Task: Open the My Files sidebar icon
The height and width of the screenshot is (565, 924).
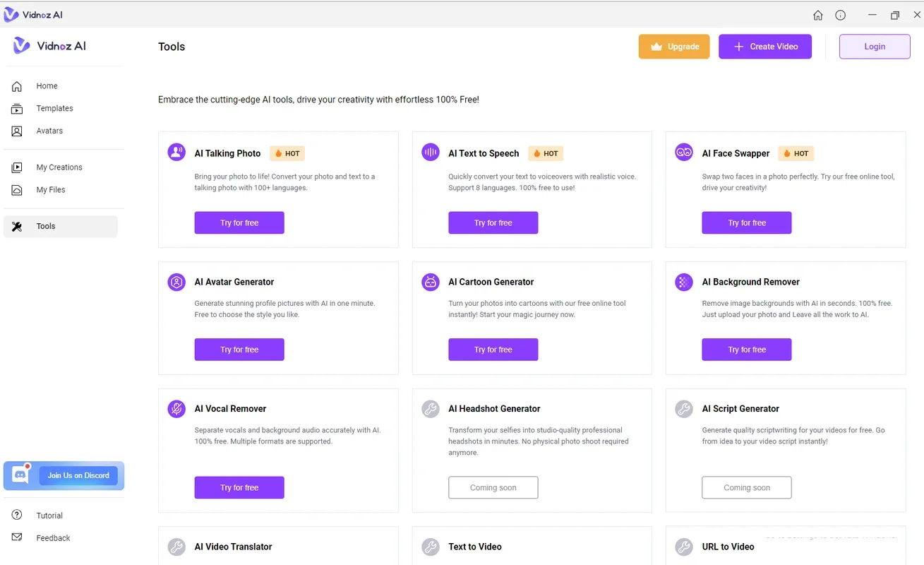Action: click(17, 190)
